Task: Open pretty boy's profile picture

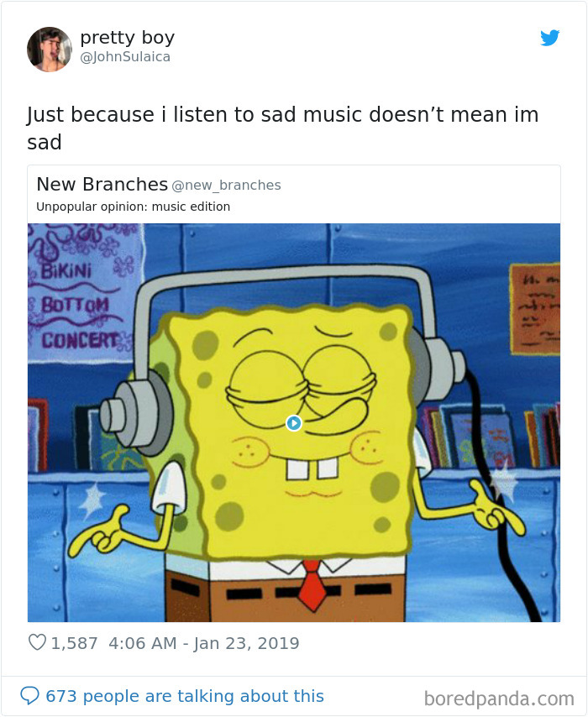Action: (x=50, y=50)
